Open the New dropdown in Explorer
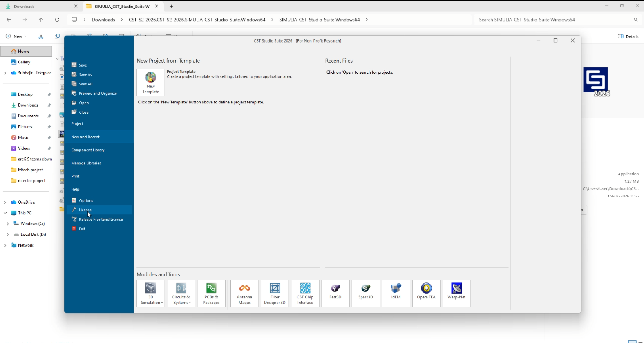Screen dimensions: 644x343 coord(16,36)
